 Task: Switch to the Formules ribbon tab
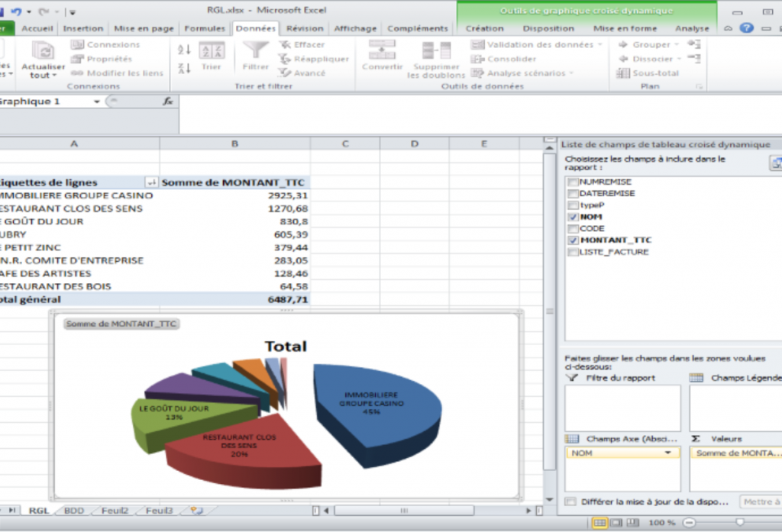pos(205,28)
